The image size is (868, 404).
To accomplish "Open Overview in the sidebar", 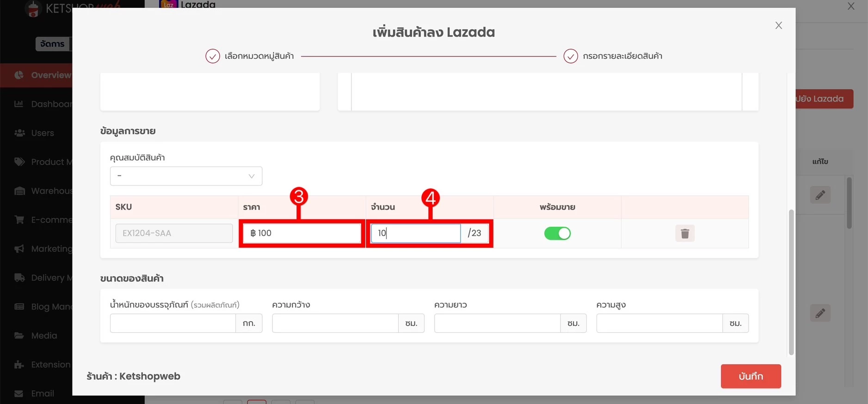I will coord(36,75).
